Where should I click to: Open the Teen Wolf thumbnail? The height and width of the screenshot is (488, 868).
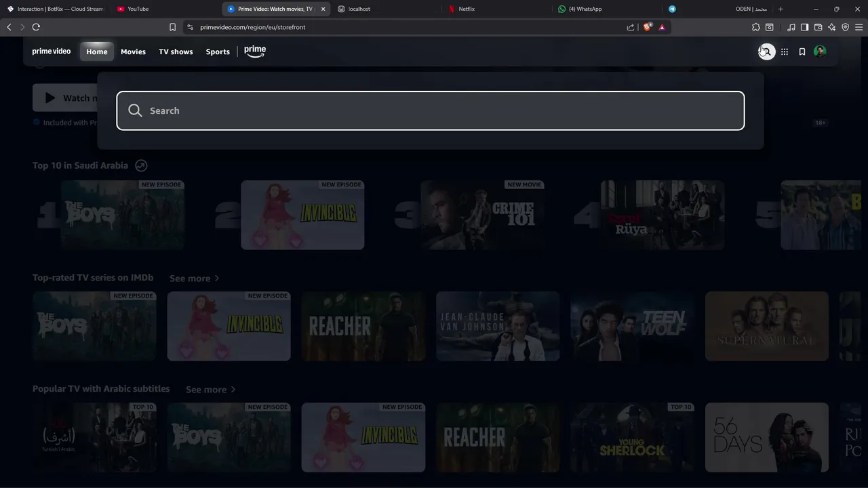point(632,326)
